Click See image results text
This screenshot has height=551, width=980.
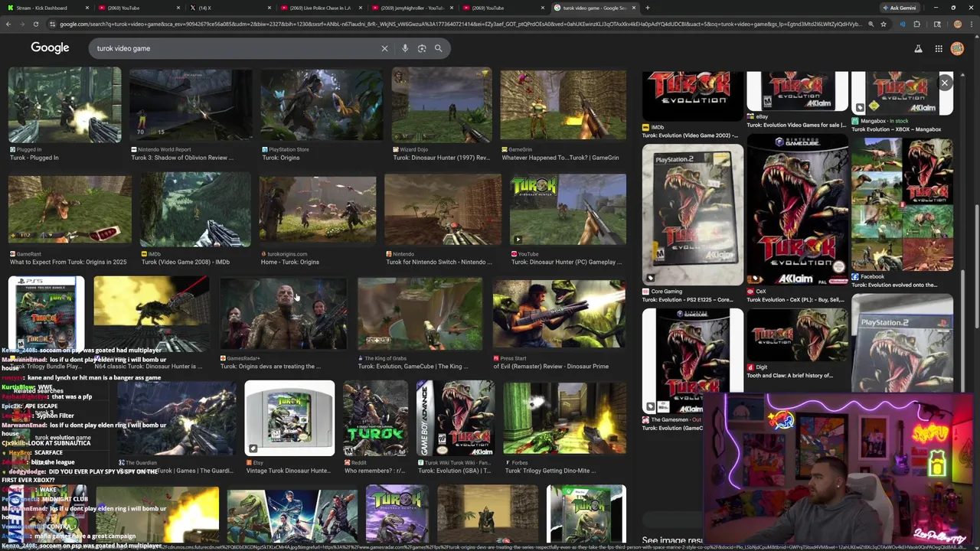(672, 540)
